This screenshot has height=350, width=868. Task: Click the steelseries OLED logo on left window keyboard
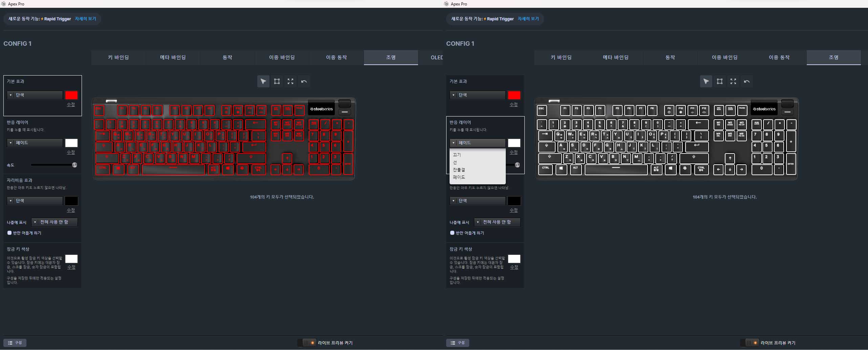(x=321, y=109)
